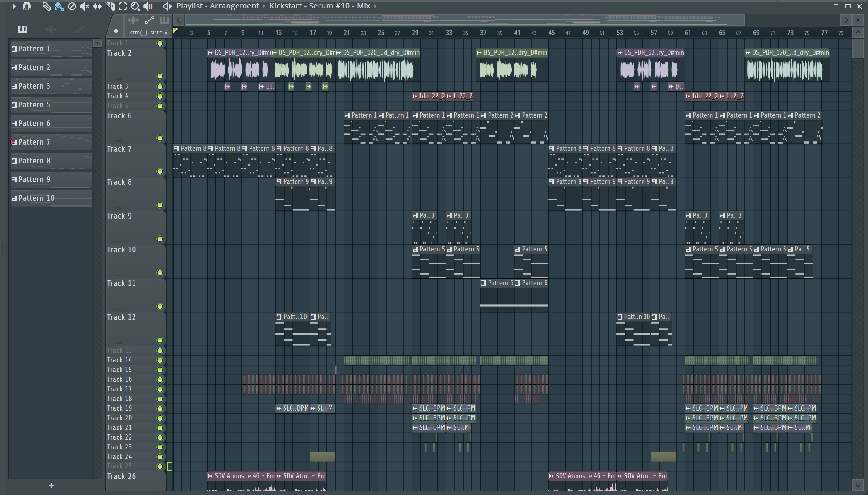Choose the Select marquee tool
Image resolution: width=868 pixels, height=495 pixels.
pyautogui.click(x=123, y=6)
